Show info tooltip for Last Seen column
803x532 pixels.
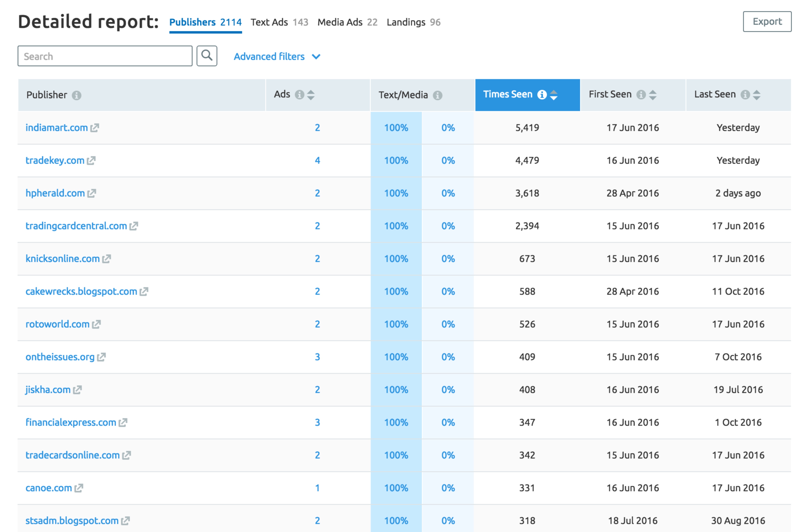pyautogui.click(x=745, y=94)
